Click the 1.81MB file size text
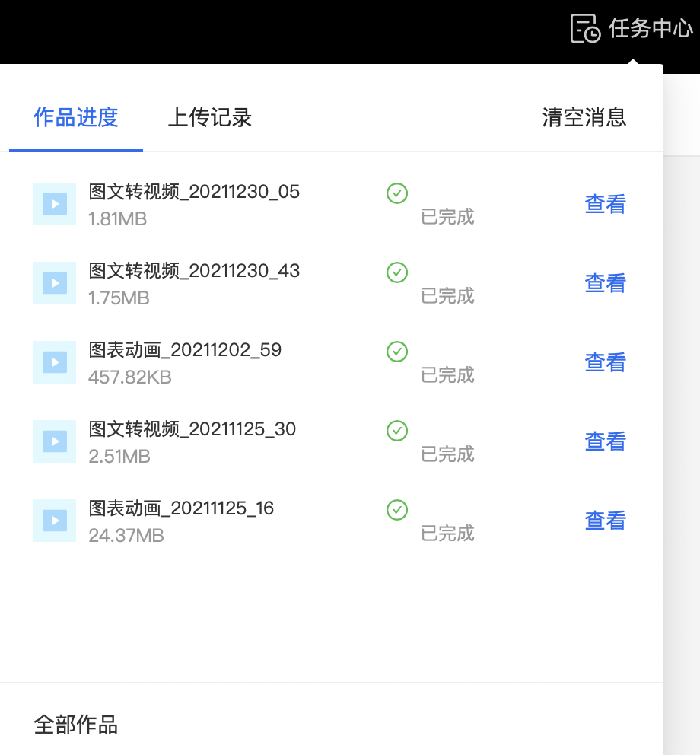Screen dimensions: 700x755 coord(117,219)
